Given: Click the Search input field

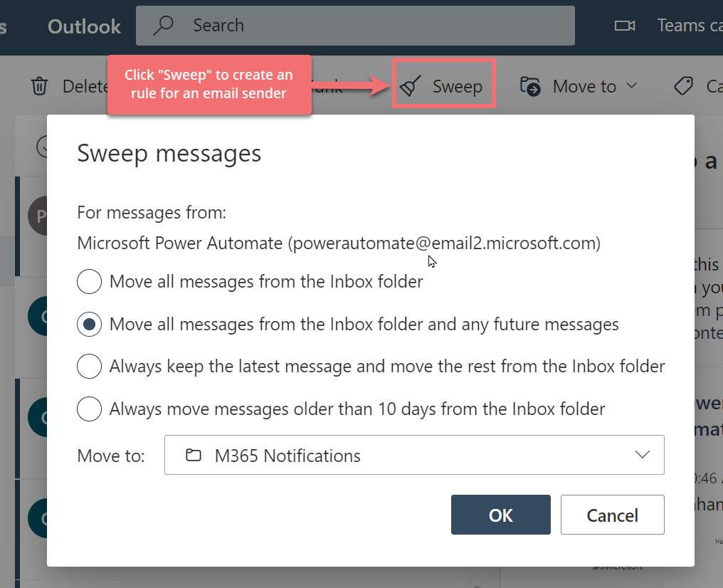Looking at the screenshot, I should (355, 26).
